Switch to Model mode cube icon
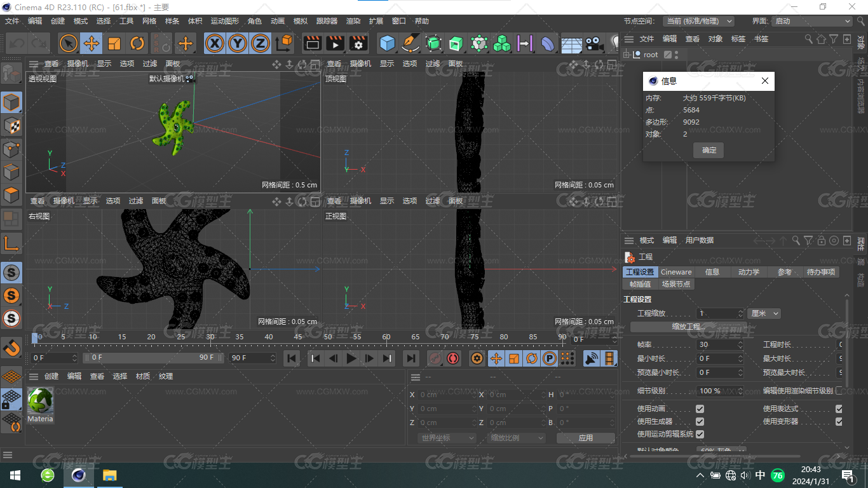 point(11,102)
